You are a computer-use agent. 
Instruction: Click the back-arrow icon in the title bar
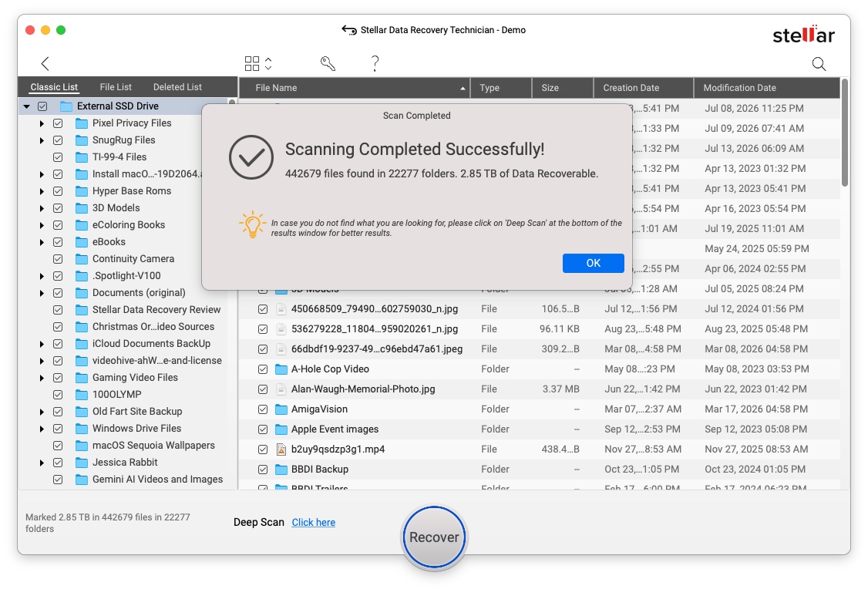[348, 30]
